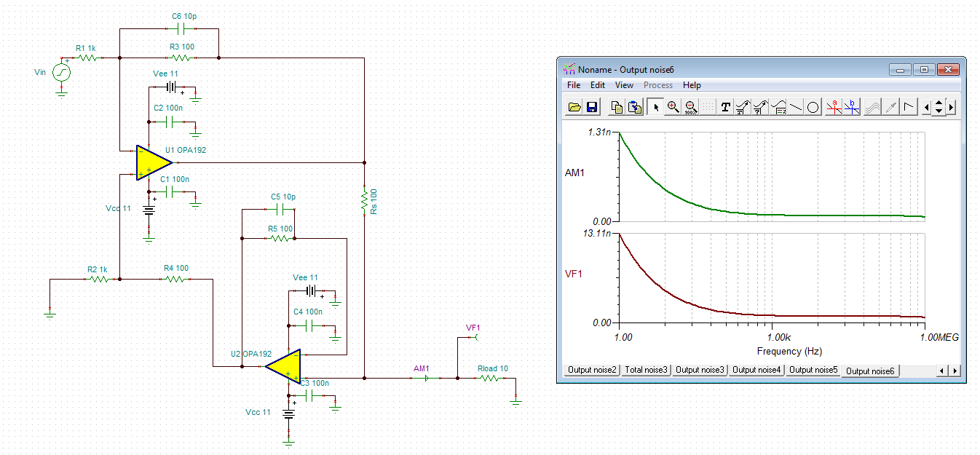Click the VF1 plot axis label
The height and width of the screenshot is (455, 980).
(x=574, y=274)
